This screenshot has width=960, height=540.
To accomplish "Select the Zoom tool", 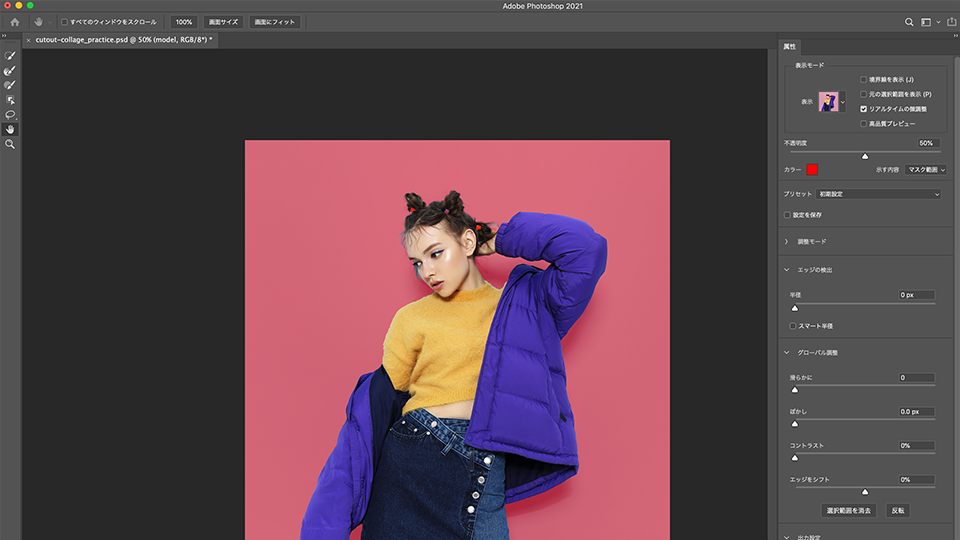I will (10, 144).
